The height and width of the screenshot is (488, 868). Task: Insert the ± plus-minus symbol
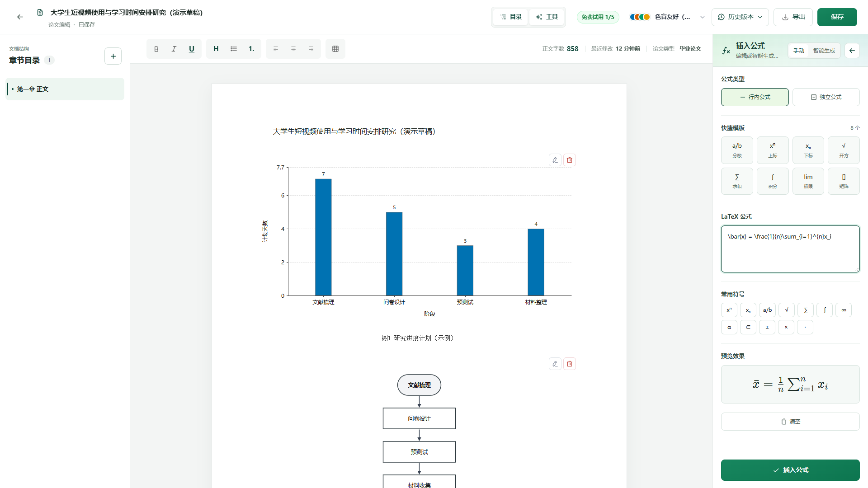pyautogui.click(x=767, y=327)
